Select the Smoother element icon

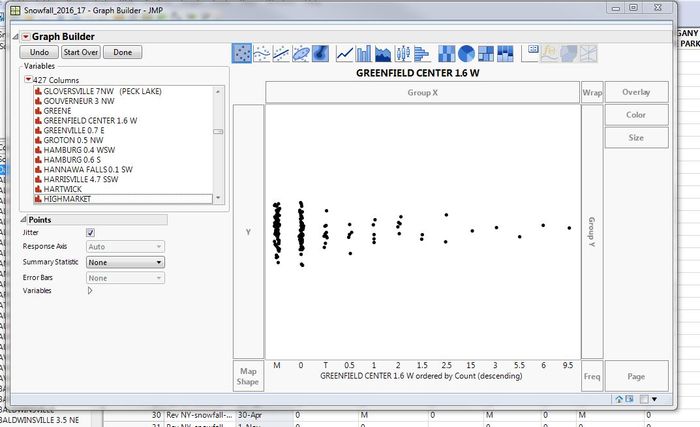(262, 54)
